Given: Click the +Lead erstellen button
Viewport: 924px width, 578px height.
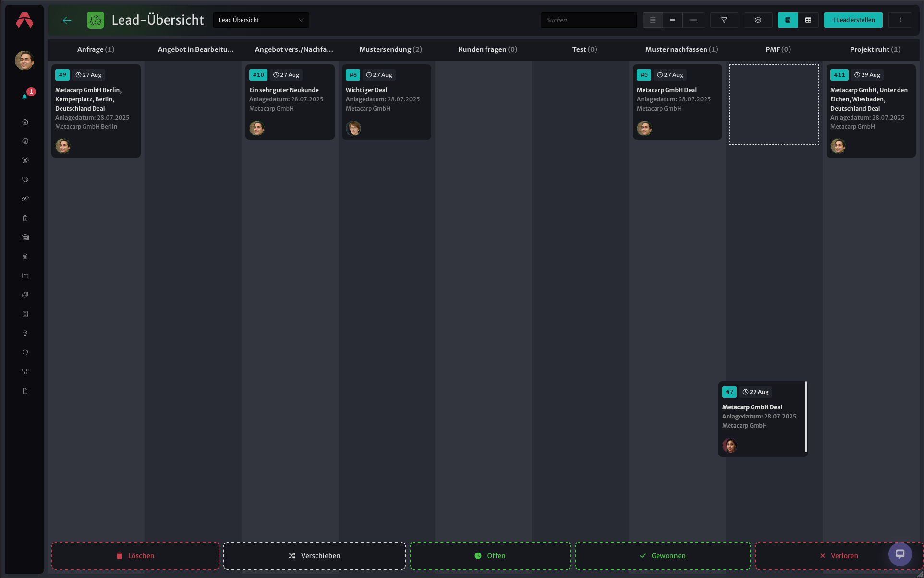Looking at the screenshot, I should tap(853, 20).
